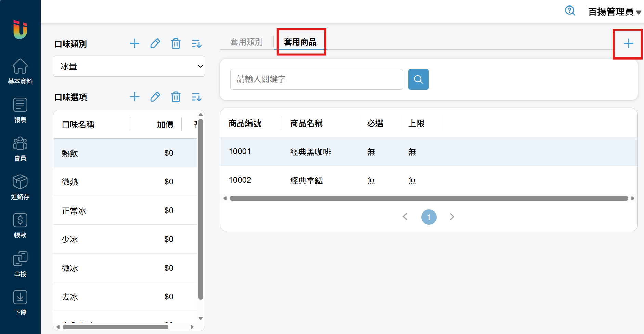Select the 套用商品 tab
The image size is (644, 334).
click(300, 42)
